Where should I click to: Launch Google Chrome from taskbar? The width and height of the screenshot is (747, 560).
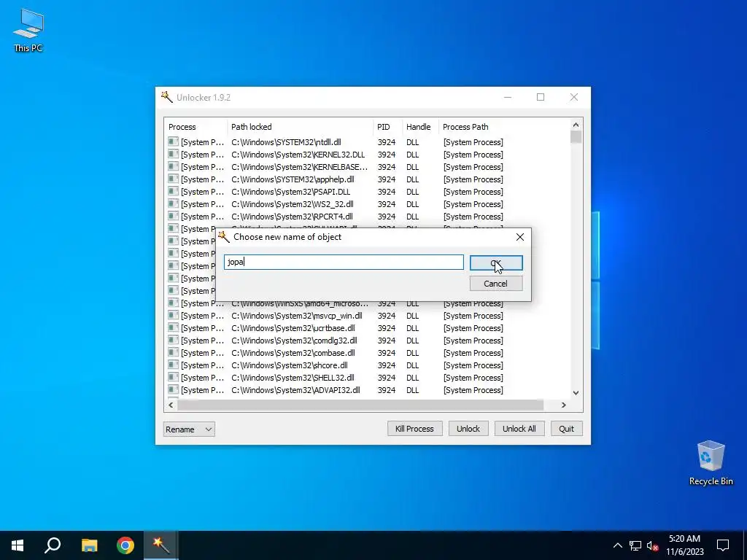coord(125,545)
